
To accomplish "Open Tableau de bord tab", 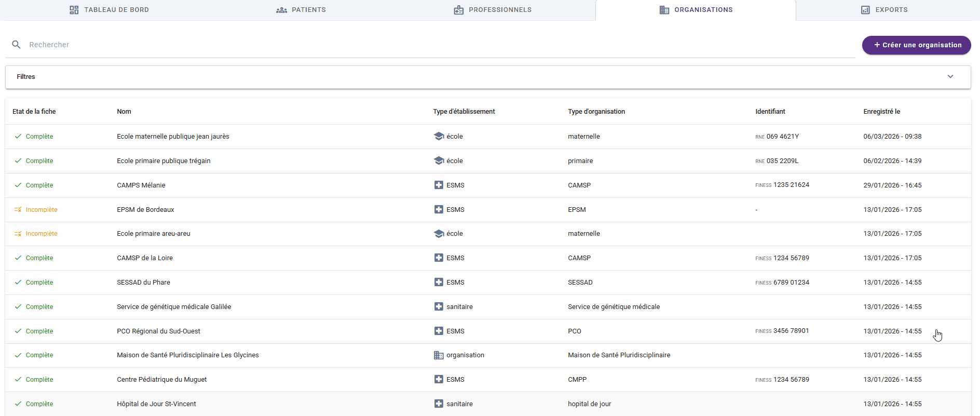I will [109, 10].
